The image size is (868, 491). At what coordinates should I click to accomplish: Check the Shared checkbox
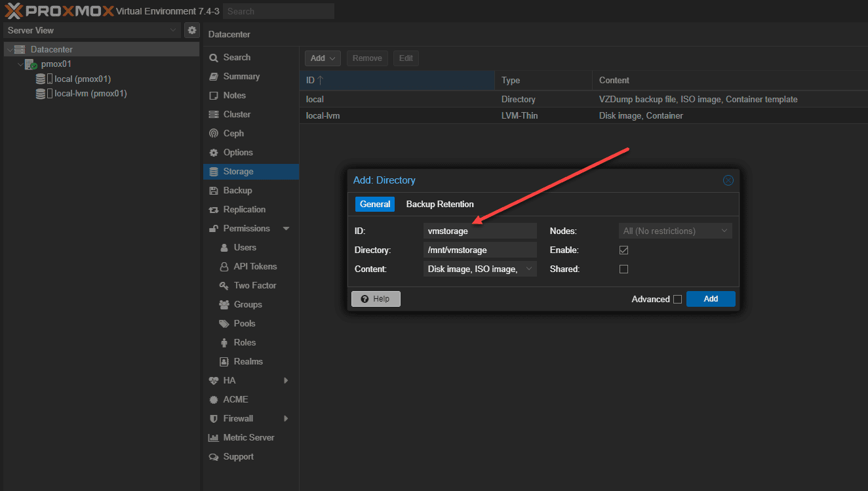pos(623,269)
